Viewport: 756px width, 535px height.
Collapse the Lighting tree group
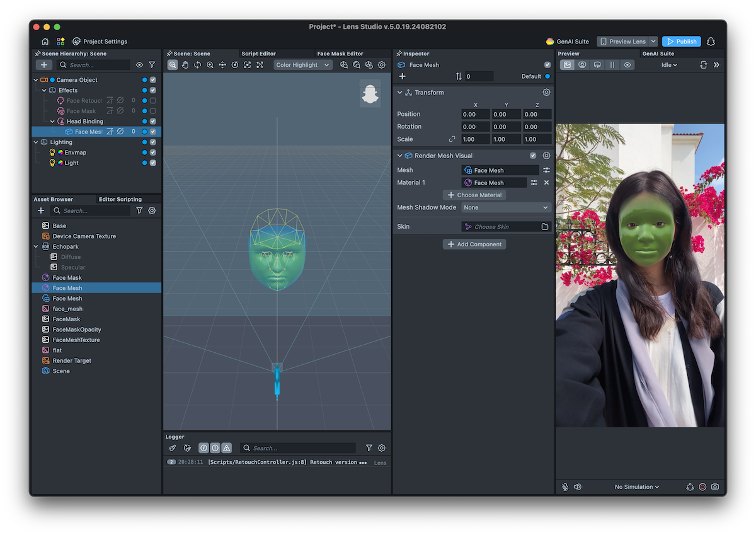point(36,142)
